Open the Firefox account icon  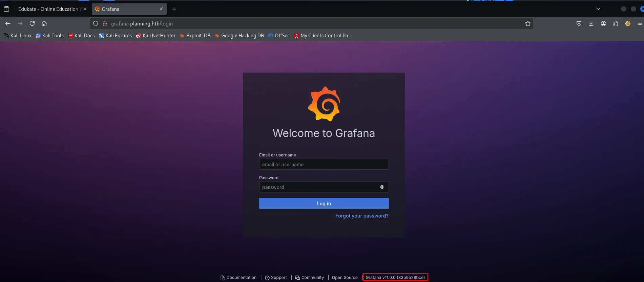(603, 23)
